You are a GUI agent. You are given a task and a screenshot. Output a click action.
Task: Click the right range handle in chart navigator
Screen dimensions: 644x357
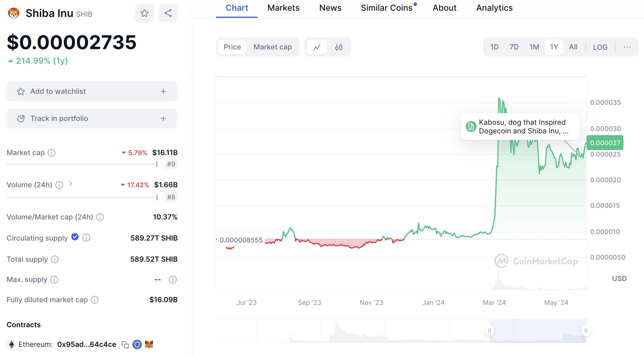coord(586,331)
